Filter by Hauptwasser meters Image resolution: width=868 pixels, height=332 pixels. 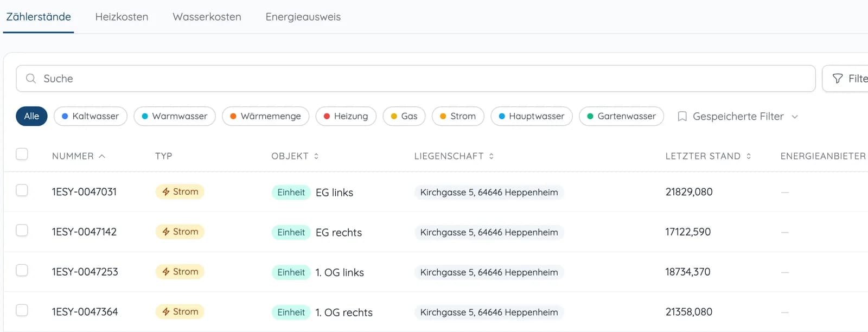532,116
